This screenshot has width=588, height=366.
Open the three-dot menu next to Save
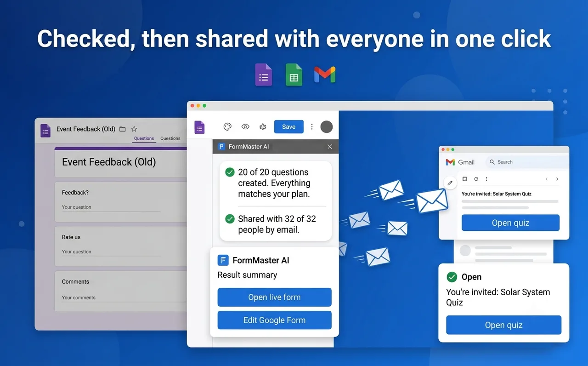coord(312,127)
